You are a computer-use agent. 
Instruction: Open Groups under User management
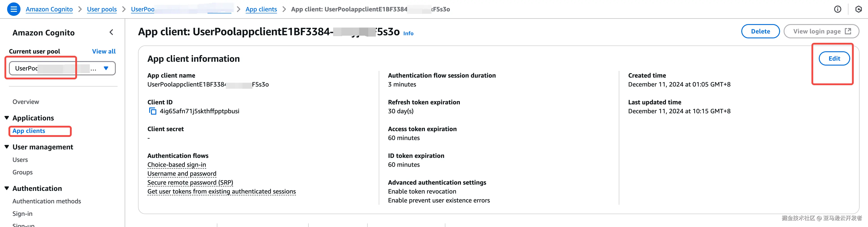(22, 172)
